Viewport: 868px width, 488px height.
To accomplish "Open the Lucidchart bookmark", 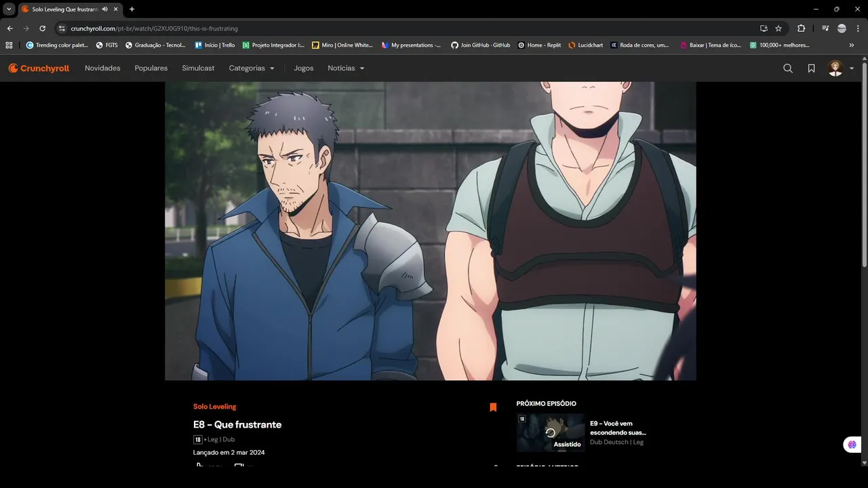I will (x=586, y=45).
